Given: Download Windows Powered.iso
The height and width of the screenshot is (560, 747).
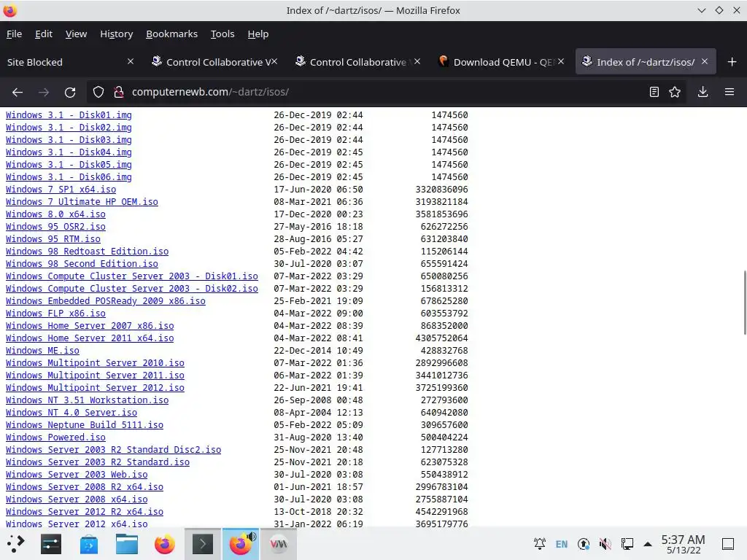Looking at the screenshot, I should pyautogui.click(x=55, y=437).
